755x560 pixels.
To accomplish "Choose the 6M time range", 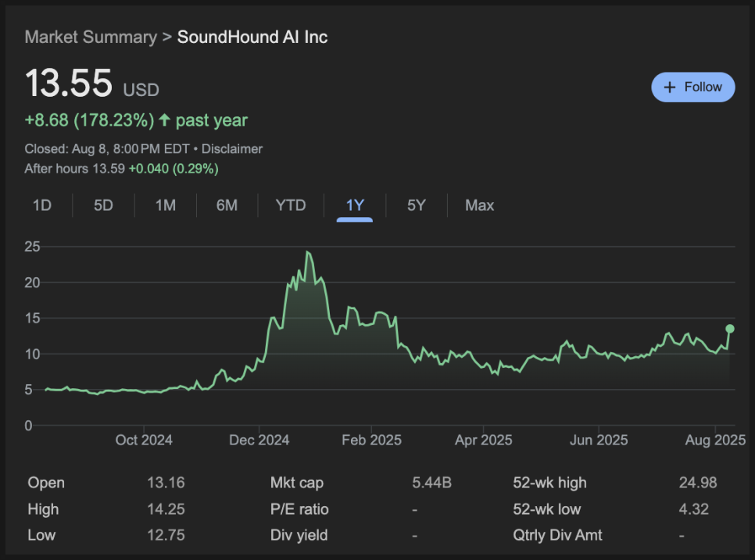I will 227,205.
